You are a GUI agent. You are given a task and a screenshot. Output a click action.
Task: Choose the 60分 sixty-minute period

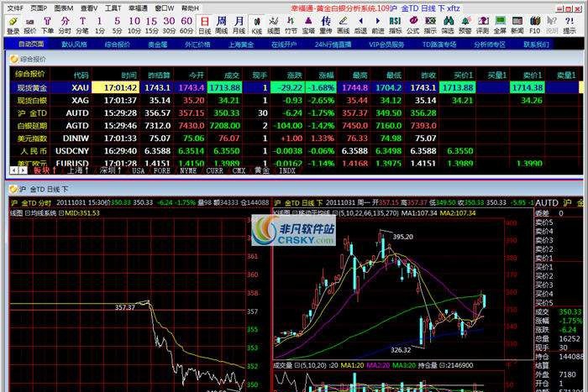click(186, 25)
